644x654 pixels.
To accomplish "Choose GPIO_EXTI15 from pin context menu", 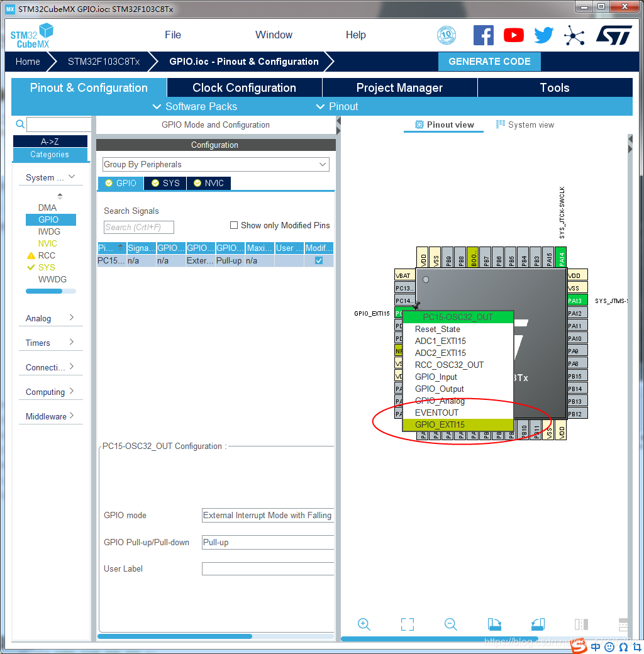I will [x=458, y=424].
